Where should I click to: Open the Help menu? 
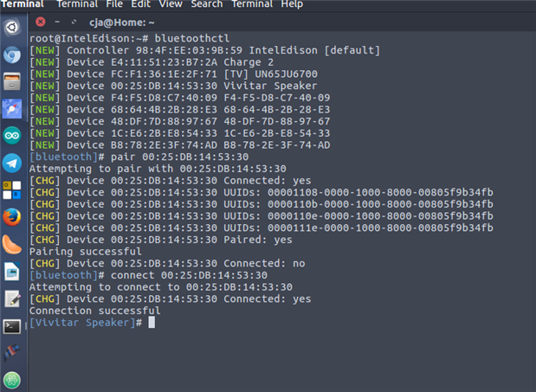[292, 4]
